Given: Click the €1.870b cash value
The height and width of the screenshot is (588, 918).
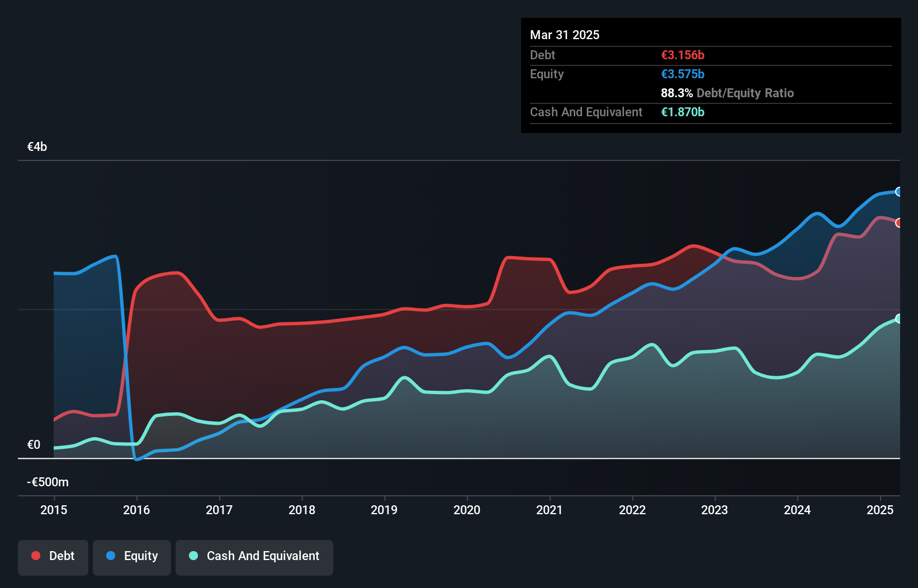Looking at the screenshot, I should tap(683, 112).
